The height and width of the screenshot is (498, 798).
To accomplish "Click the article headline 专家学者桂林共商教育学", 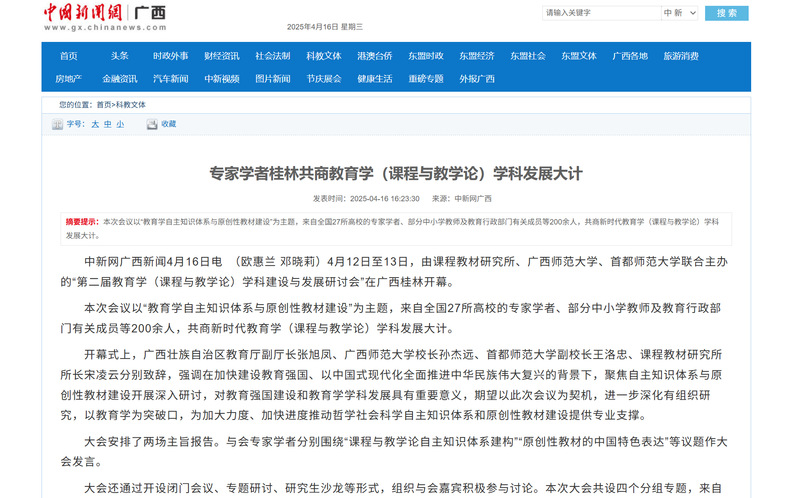I will 395,173.
